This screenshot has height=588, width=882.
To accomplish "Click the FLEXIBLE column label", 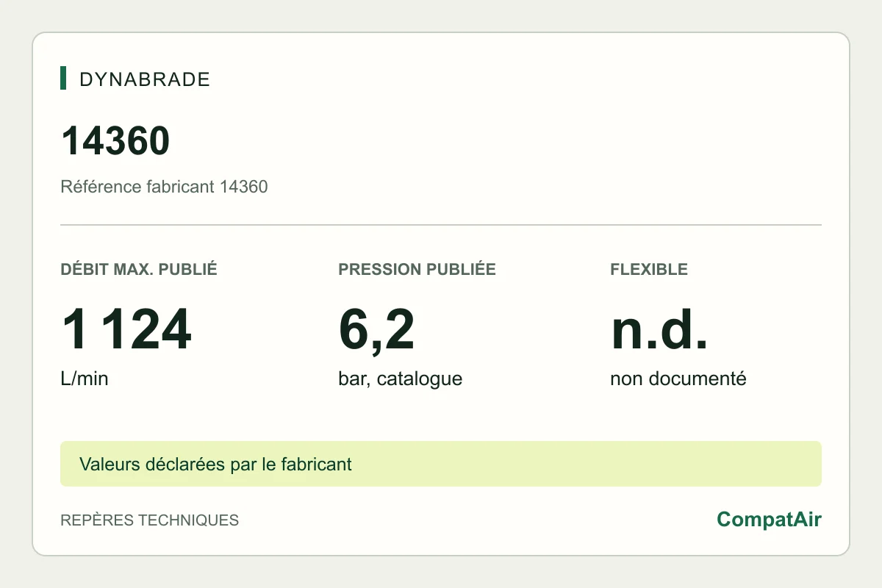I will point(649,269).
